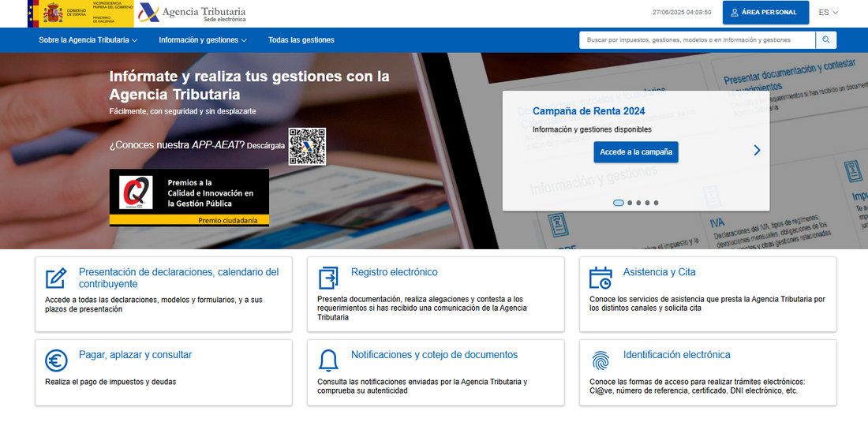Click the Accede a la campaña button
The image size is (868, 422).
coord(636,152)
